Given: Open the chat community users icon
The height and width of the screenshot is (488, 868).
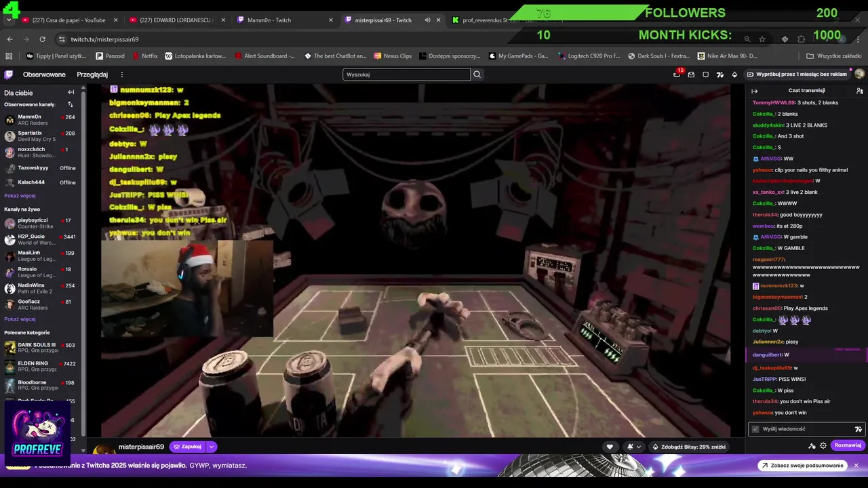Looking at the screenshot, I should 859,91.
